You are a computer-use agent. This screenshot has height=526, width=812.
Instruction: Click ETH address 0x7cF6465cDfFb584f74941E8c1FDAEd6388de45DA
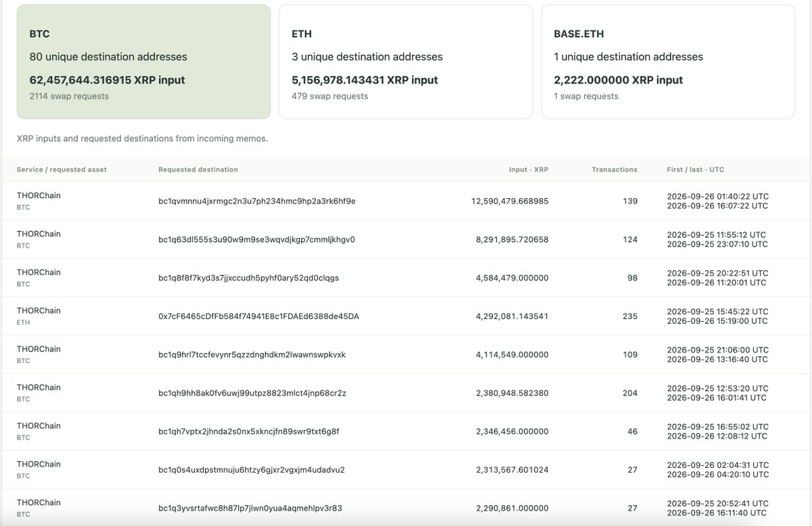point(258,316)
